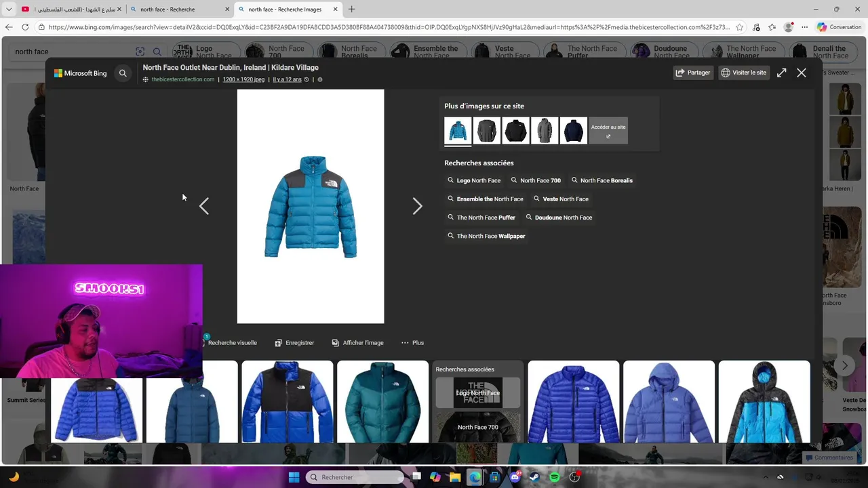This screenshot has height=488, width=868.
Task: Click the Accéder au site tile
Action: [x=608, y=130]
